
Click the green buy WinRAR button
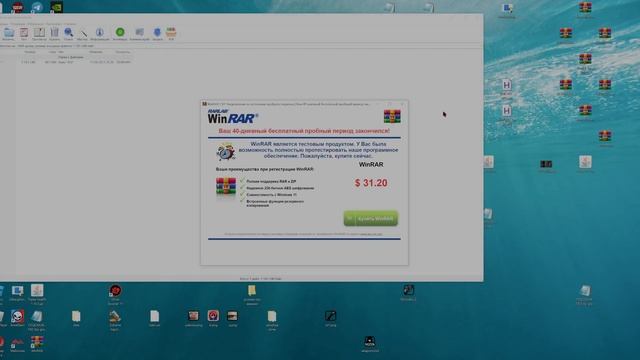[x=371, y=219]
